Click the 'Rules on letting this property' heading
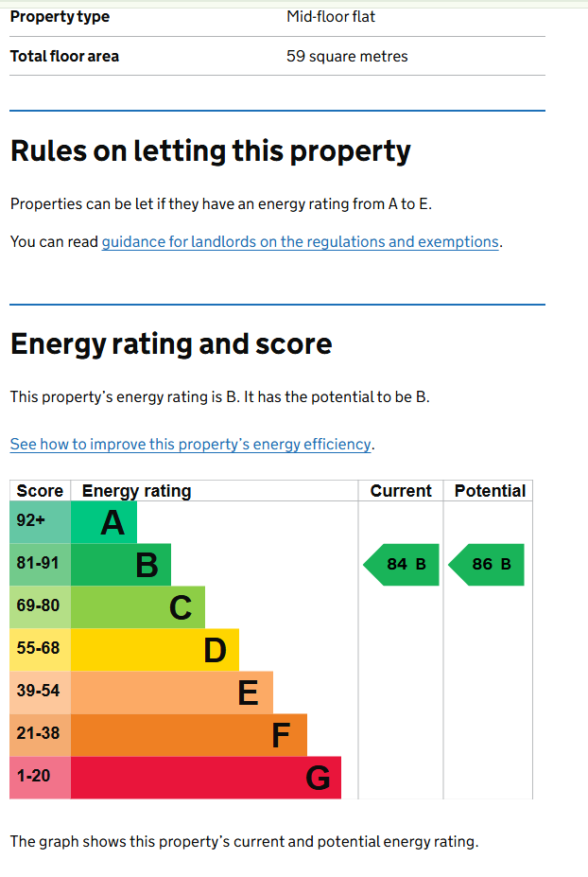This screenshot has height=877, width=588. (x=211, y=151)
